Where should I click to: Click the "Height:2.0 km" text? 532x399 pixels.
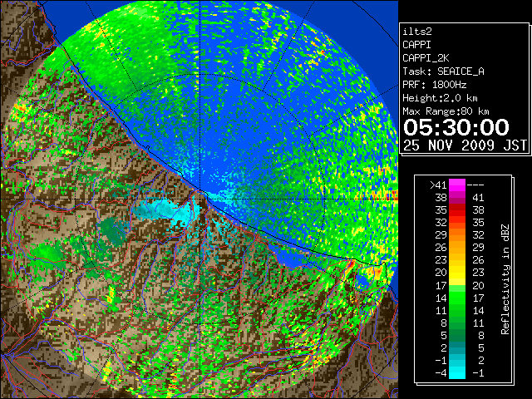[440, 98]
